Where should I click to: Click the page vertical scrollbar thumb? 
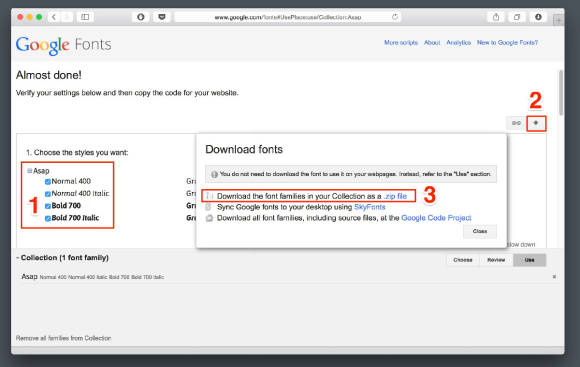tap(561, 92)
